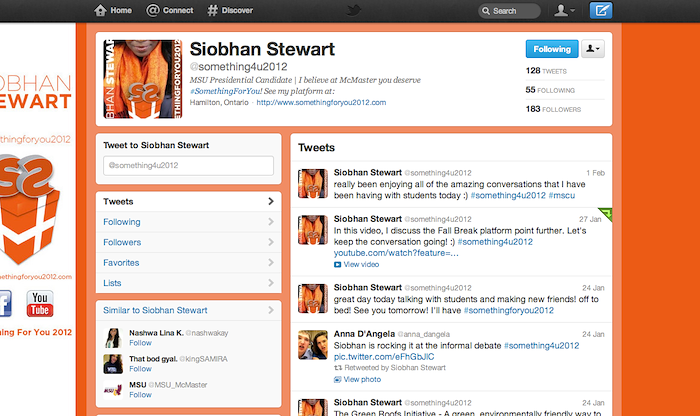Screen dimensions: 700x416
Task: Click green retweeted corner flag on tweet
Action: [x=606, y=213]
